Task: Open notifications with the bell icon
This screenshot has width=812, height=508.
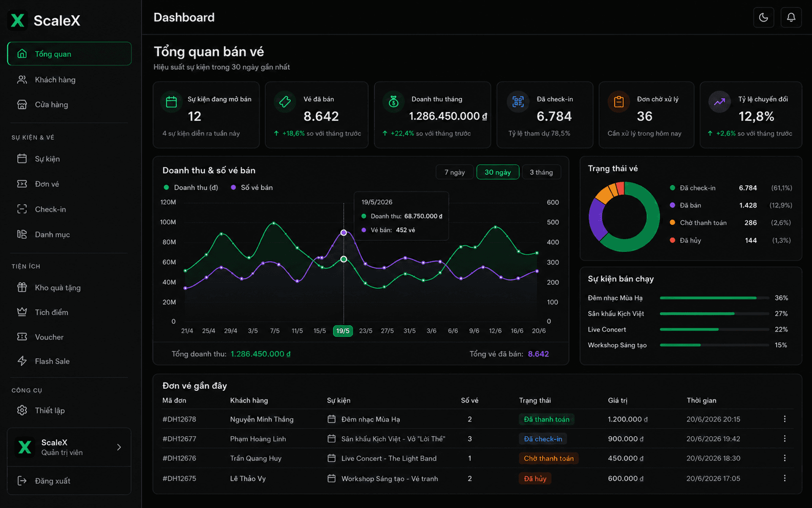Action: [791, 17]
